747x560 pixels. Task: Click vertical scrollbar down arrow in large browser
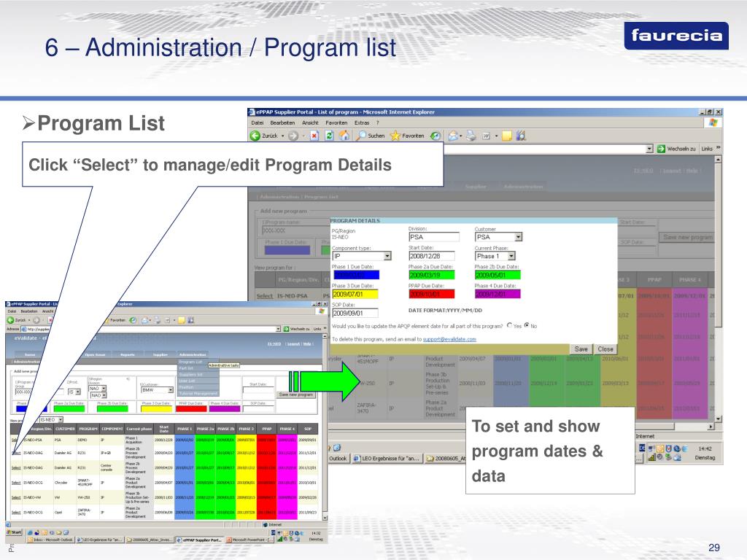(718, 419)
